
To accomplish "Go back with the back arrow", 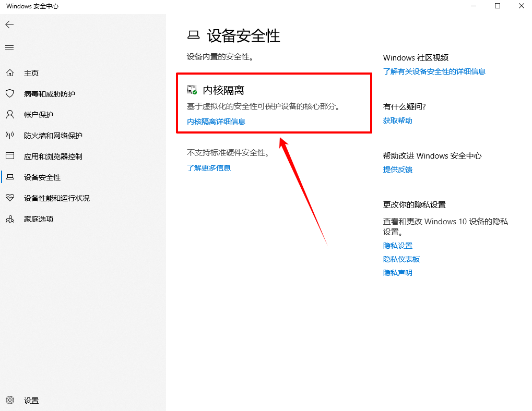I will (9, 25).
